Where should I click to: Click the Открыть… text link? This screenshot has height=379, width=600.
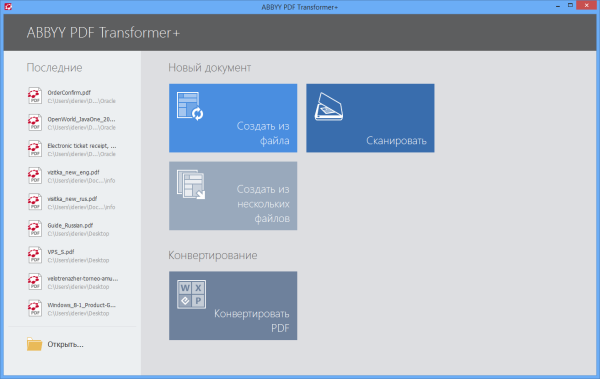(65, 344)
